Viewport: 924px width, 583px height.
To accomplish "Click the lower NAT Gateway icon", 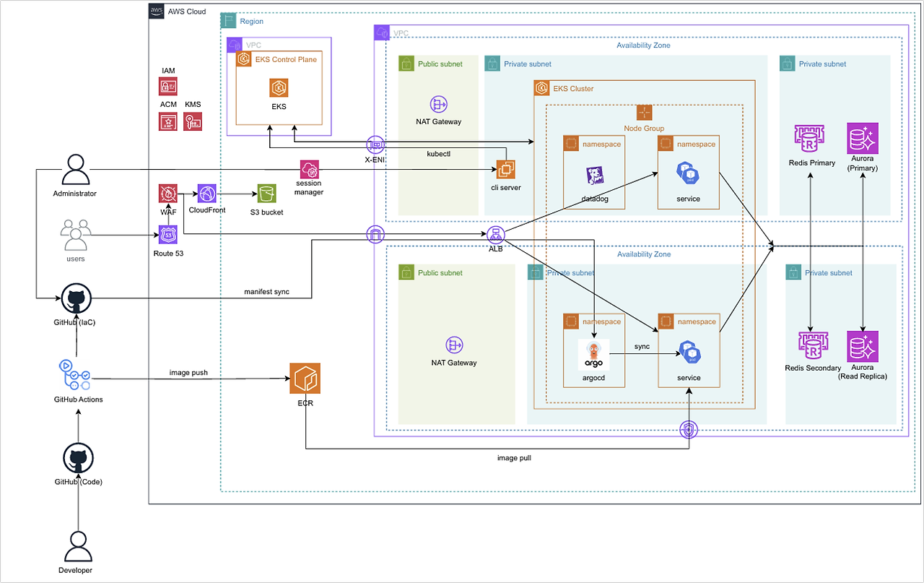I will (x=455, y=345).
